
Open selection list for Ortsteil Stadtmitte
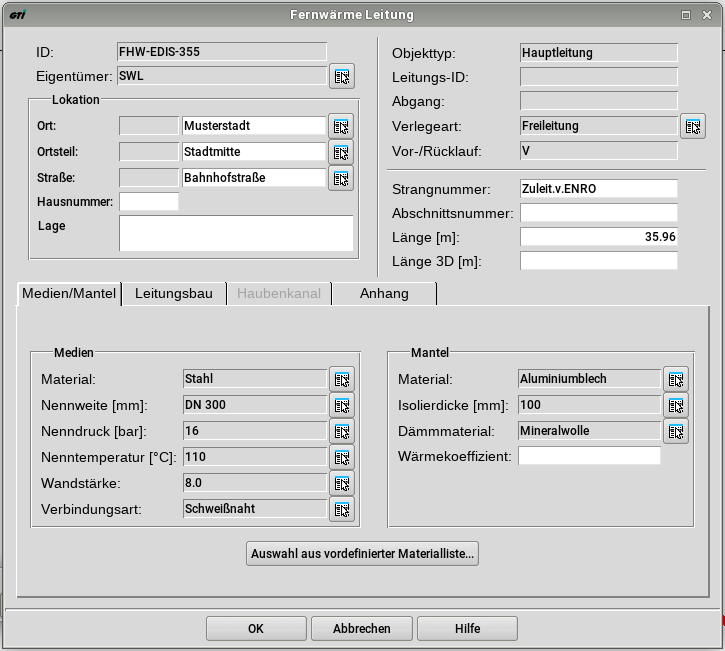coord(341,152)
